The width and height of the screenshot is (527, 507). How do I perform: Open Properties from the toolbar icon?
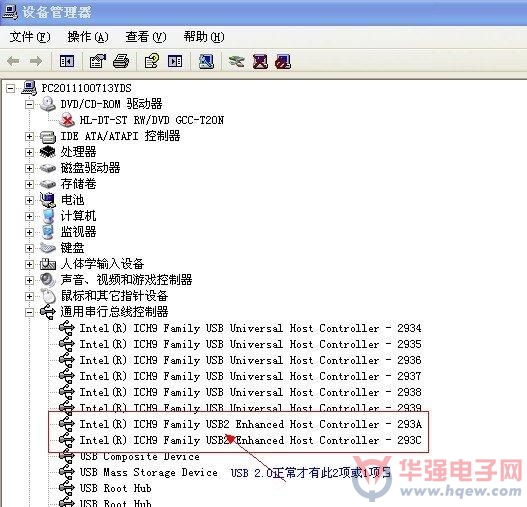point(97,61)
